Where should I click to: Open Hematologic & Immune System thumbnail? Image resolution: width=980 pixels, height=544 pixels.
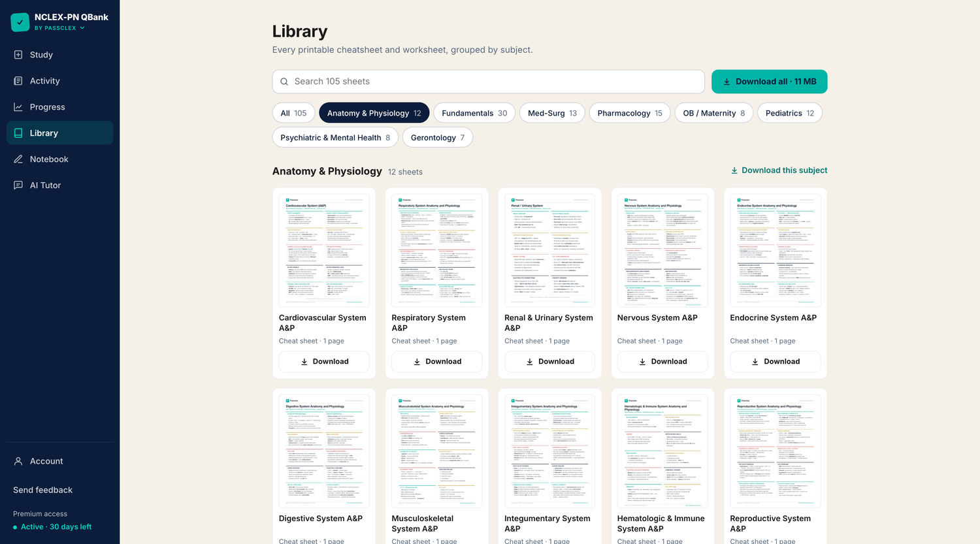pyautogui.click(x=662, y=451)
